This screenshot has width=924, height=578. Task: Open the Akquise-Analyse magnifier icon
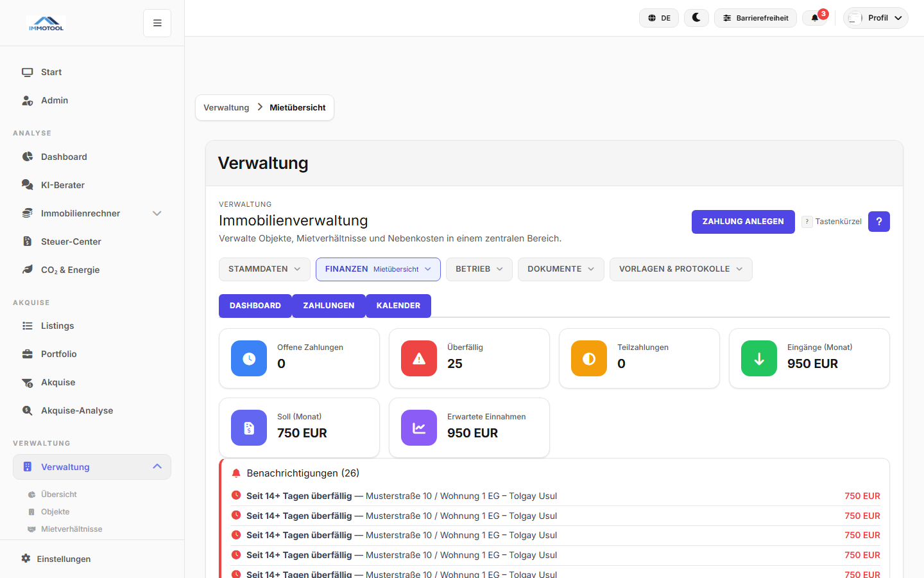[28, 410]
